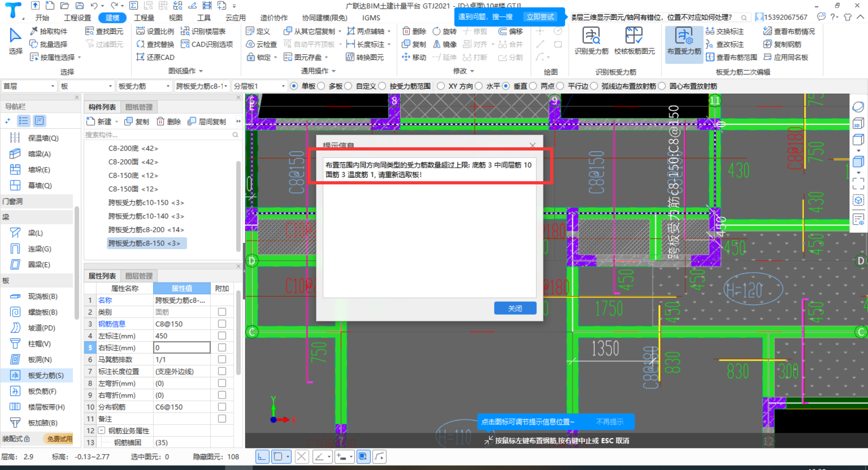The width and height of the screenshot is (868, 470).
Task: Click the 3D view icon on right toolbar
Action: tap(858, 124)
